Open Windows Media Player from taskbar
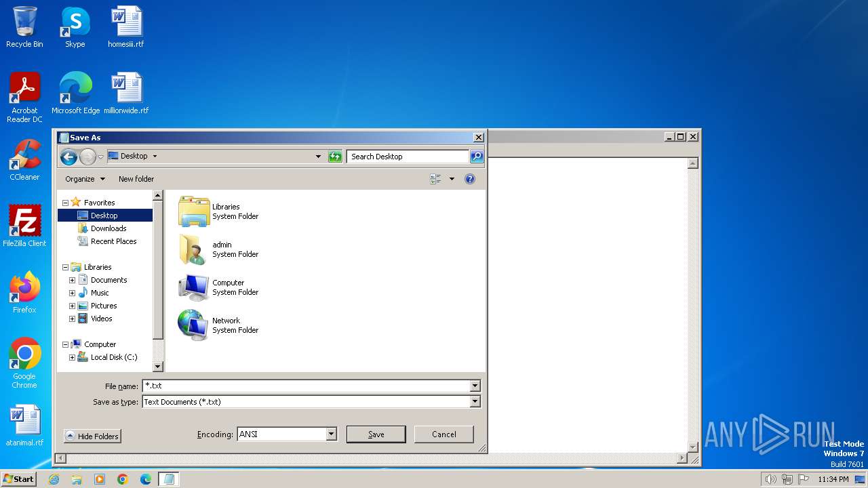The height and width of the screenshot is (488, 868). pyautogui.click(x=100, y=479)
